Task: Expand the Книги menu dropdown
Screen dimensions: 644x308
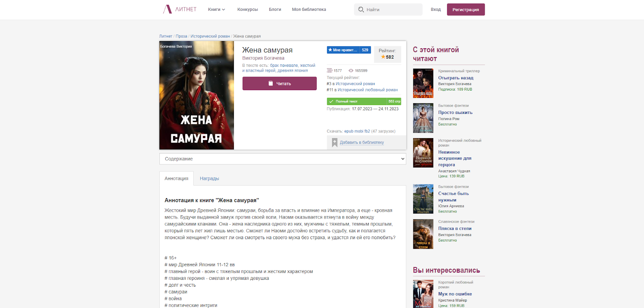Action: [217, 9]
